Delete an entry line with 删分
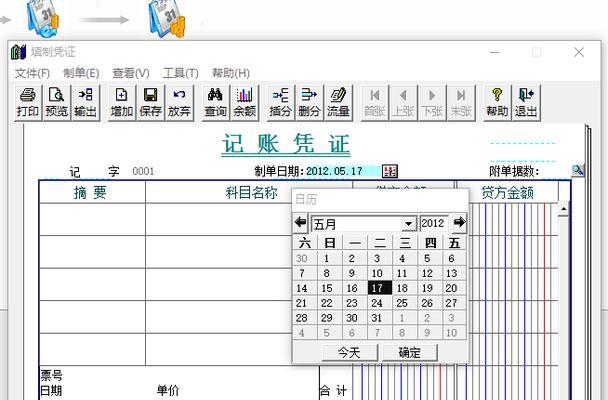 [310, 102]
